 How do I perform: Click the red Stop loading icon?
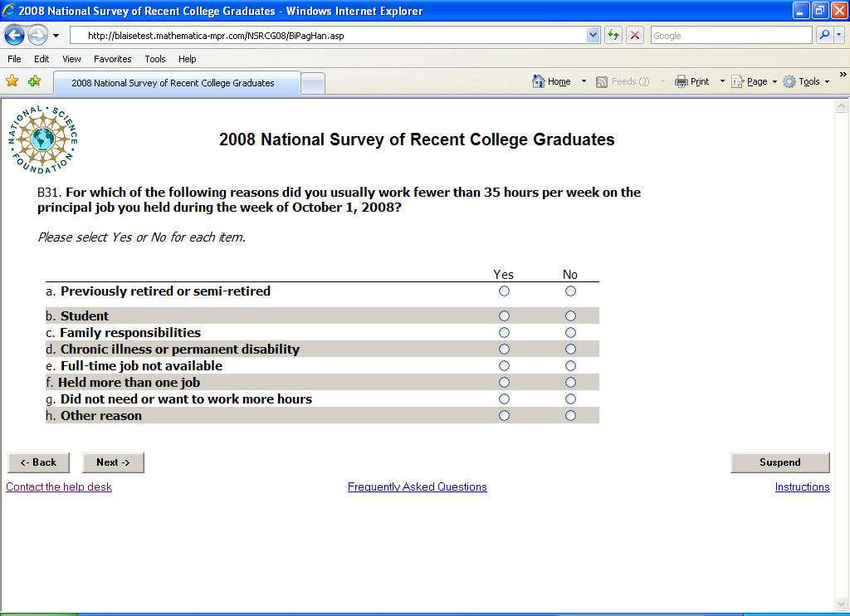tap(635, 36)
